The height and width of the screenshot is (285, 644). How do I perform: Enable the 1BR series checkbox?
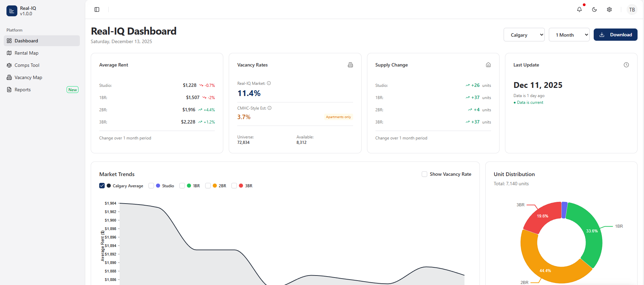point(182,186)
